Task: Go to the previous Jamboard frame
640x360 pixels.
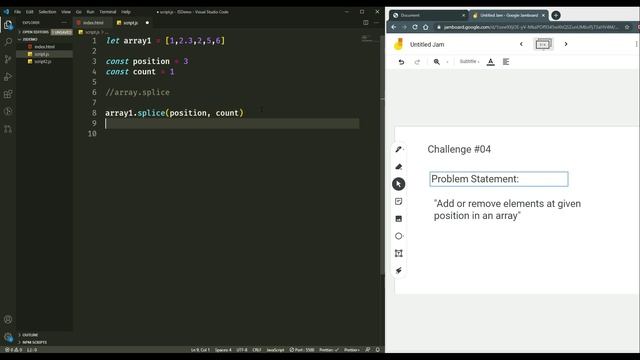Action: [x=521, y=44]
